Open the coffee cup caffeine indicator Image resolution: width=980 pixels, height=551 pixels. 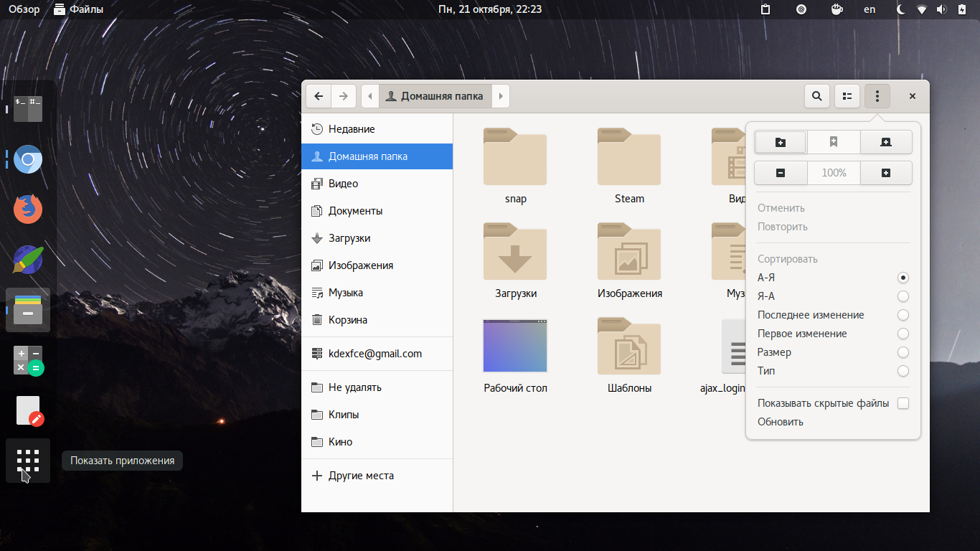pos(837,9)
